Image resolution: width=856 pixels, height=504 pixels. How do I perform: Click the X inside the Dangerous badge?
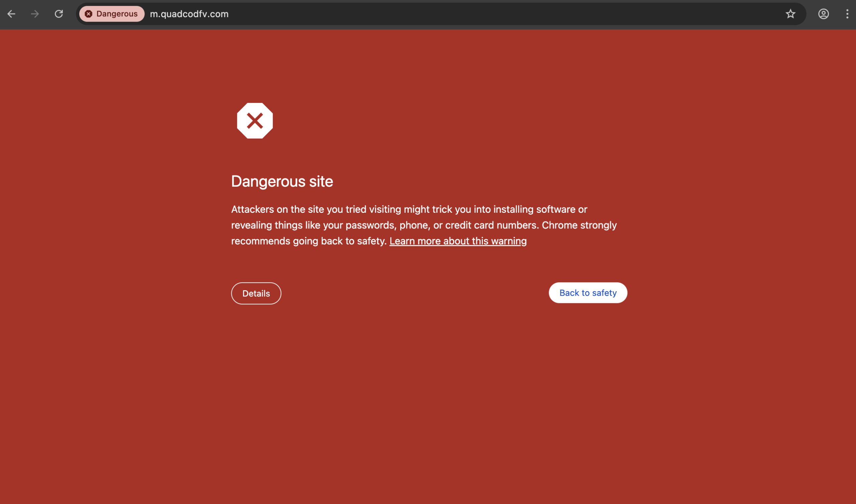(x=88, y=14)
